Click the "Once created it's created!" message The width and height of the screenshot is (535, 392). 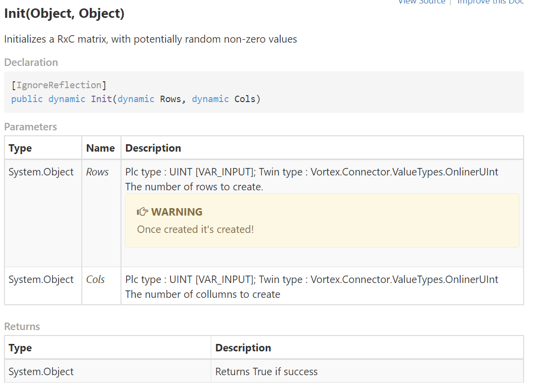pyautogui.click(x=195, y=229)
